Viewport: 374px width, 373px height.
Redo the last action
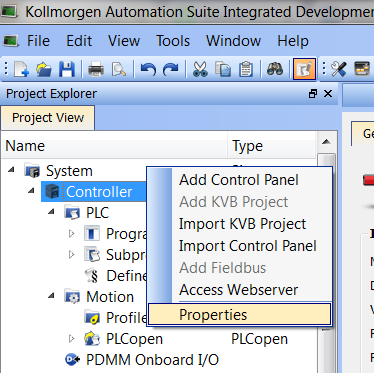coord(171,69)
